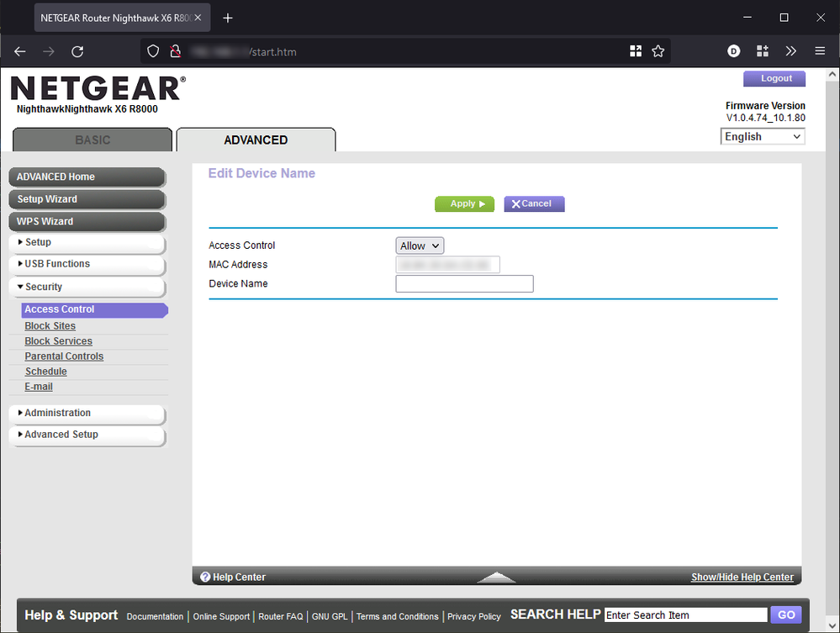Click the Help Center question mark icon

coord(205,577)
